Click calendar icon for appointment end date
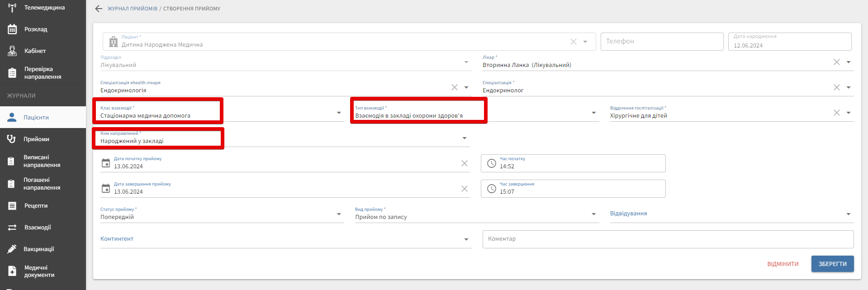Screen dimensions: 868x290 [x=106, y=188]
